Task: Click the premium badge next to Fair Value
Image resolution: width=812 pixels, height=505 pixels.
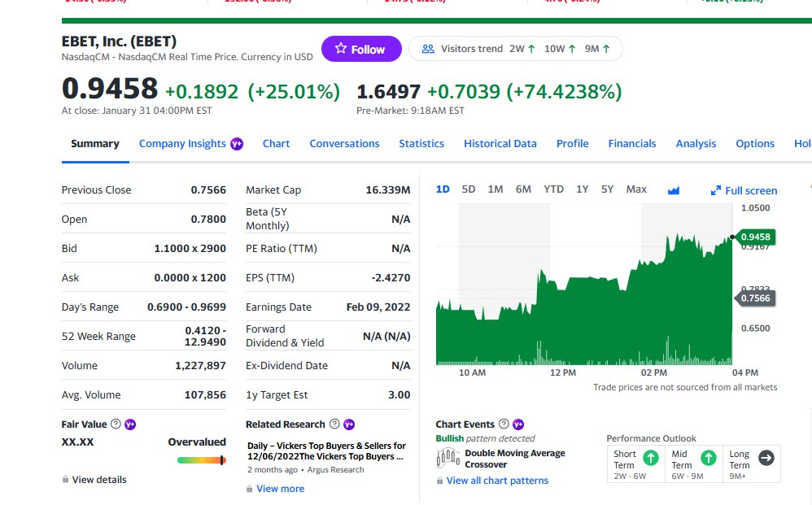Action: pyautogui.click(x=130, y=424)
